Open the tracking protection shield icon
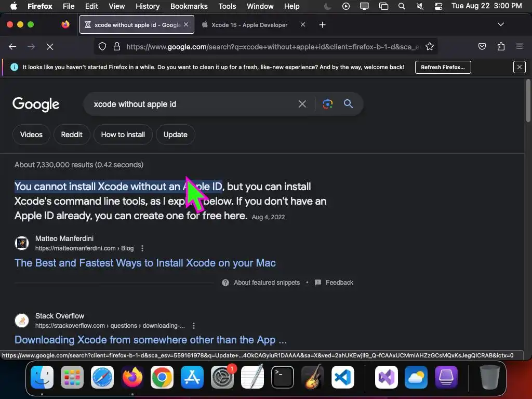The height and width of the screenshot is (399, 532). [102, 46]
